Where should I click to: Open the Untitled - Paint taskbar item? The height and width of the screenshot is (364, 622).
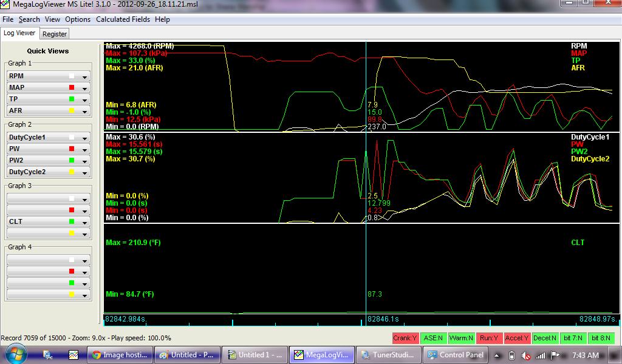(187, 355)
